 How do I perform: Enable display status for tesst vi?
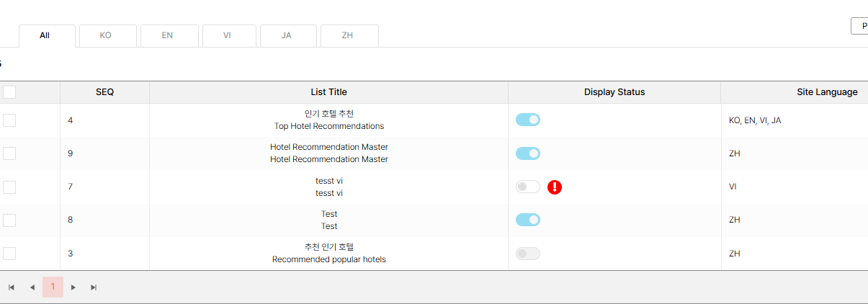pos(528,187)
